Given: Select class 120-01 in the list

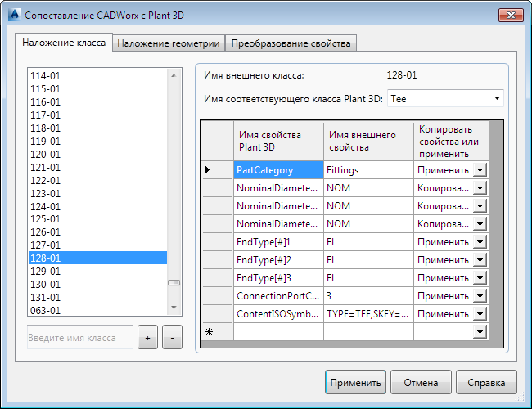Looking at the screenshot, I should coord(97,155).
